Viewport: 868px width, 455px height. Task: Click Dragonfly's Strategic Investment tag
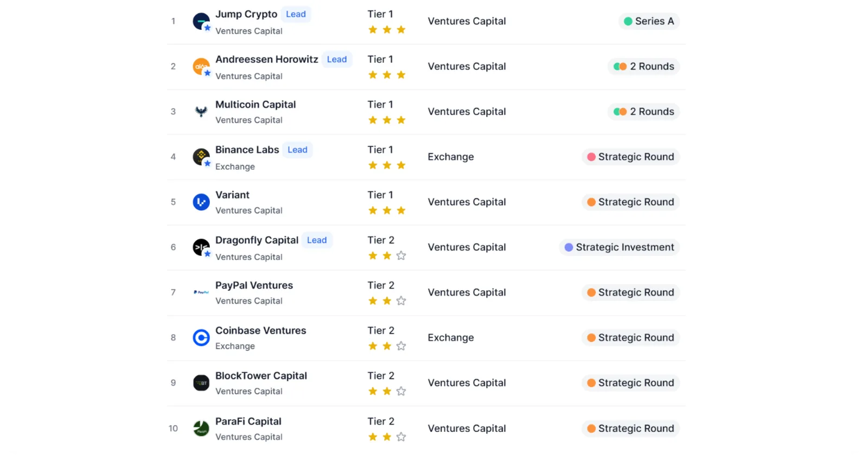(x=619, y=247)
